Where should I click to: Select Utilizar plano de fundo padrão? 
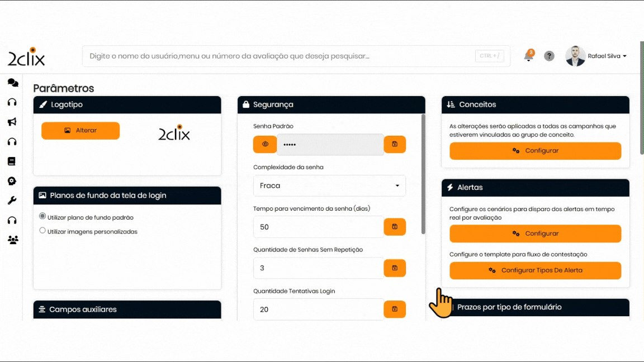(42, 217)
